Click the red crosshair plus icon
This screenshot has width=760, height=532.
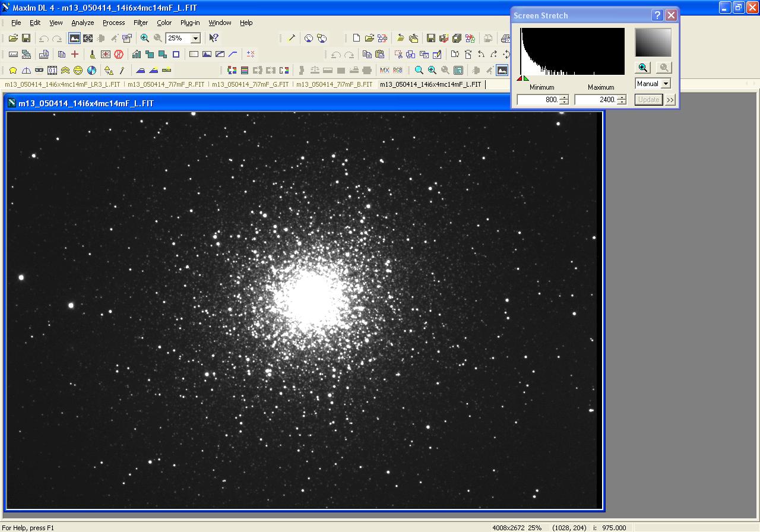pyautogui.click(x=75, y=54)
